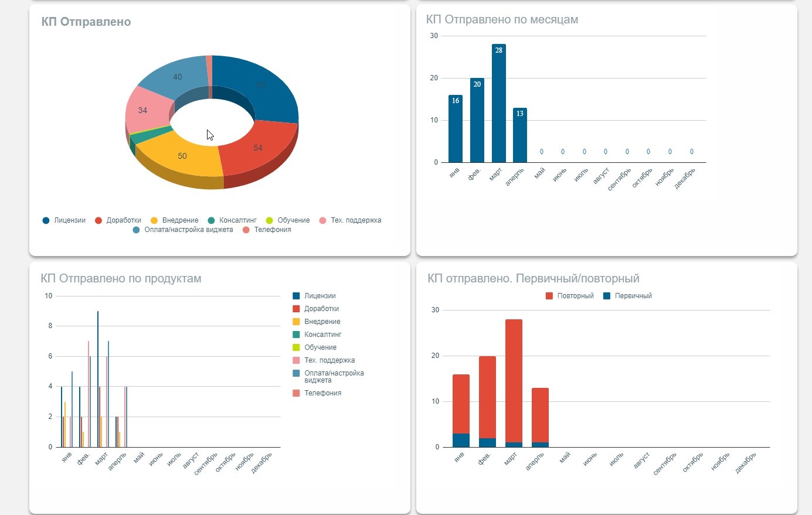Click Телефония in the donut chart legend

(x=267, y=230)
